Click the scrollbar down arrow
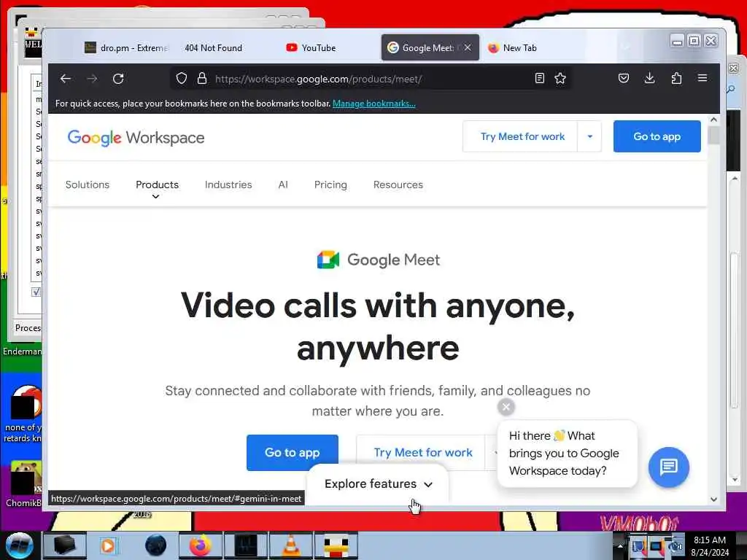The image size is (747, 560). pos(713,499)
